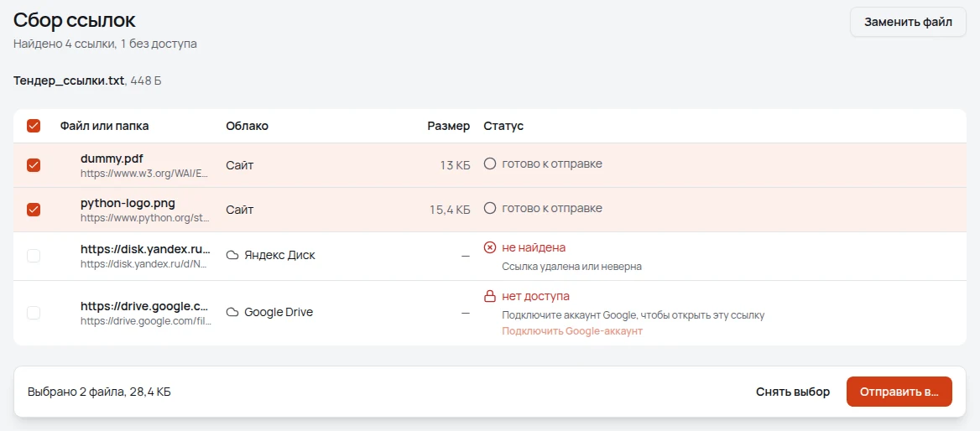Click the https://www.w3.org/WAI/E… URL text

click(144, 174)
